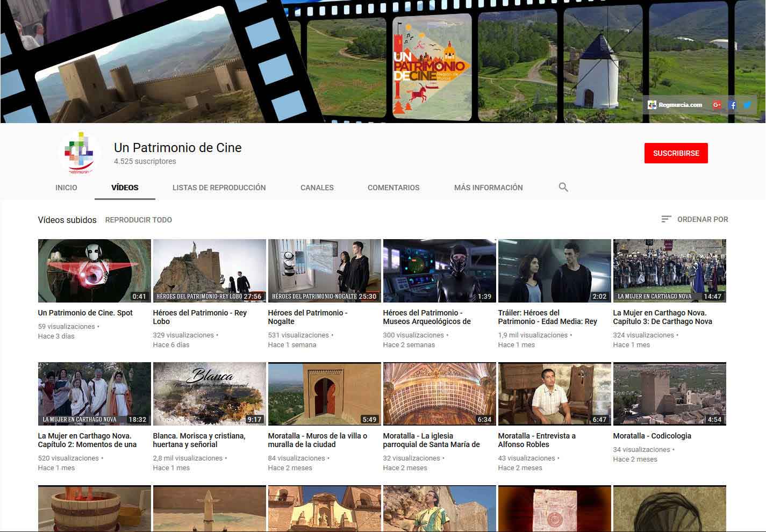Click the title 'Moratalla - Codicologia'
The width and height of the screenshot is (766, 532).
[x=652, y=436]
